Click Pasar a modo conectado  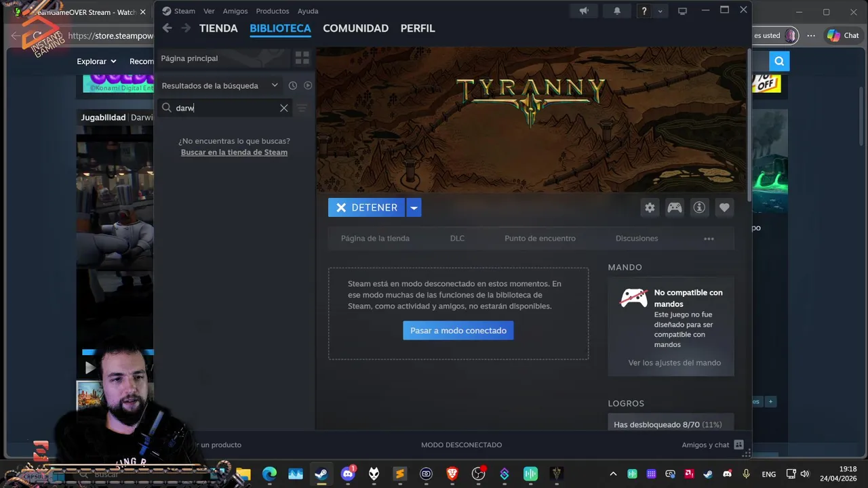tap(458, 330)
